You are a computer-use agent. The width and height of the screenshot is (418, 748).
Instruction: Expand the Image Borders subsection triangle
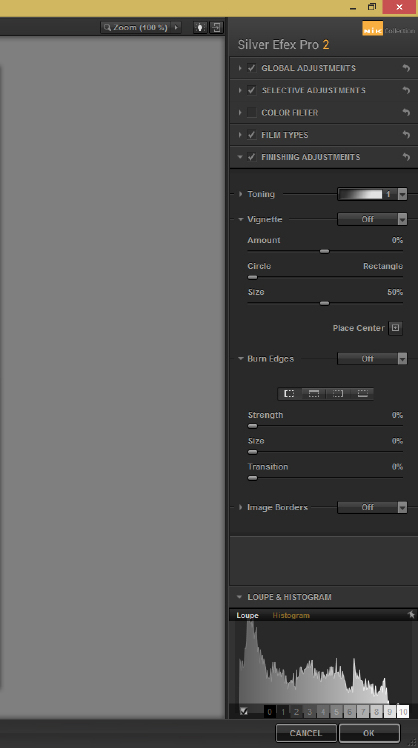240,507
